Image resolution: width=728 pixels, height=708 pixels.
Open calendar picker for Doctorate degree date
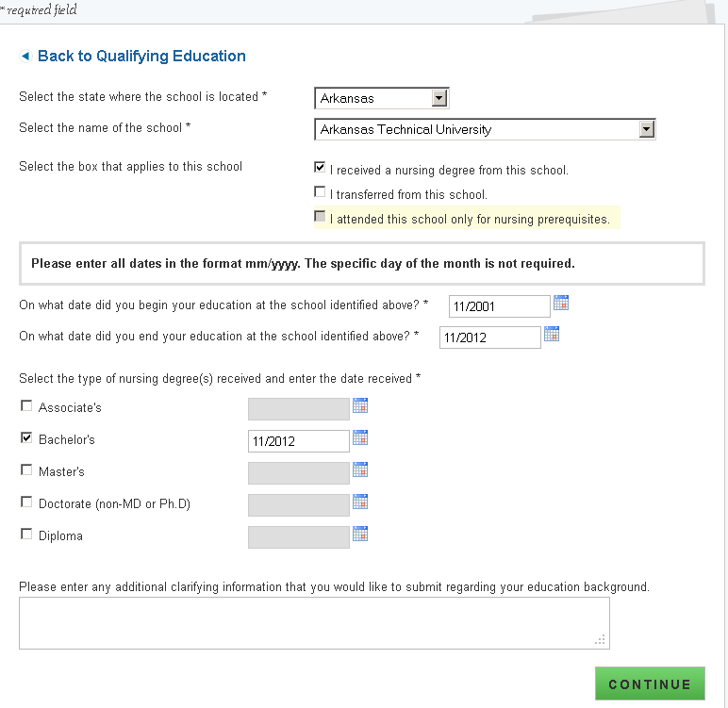pyautogui.click(x=360, y=502)
